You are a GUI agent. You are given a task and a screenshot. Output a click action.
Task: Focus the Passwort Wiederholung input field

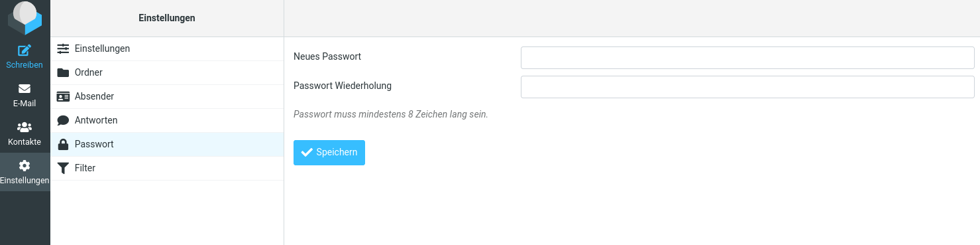point(747,86)
